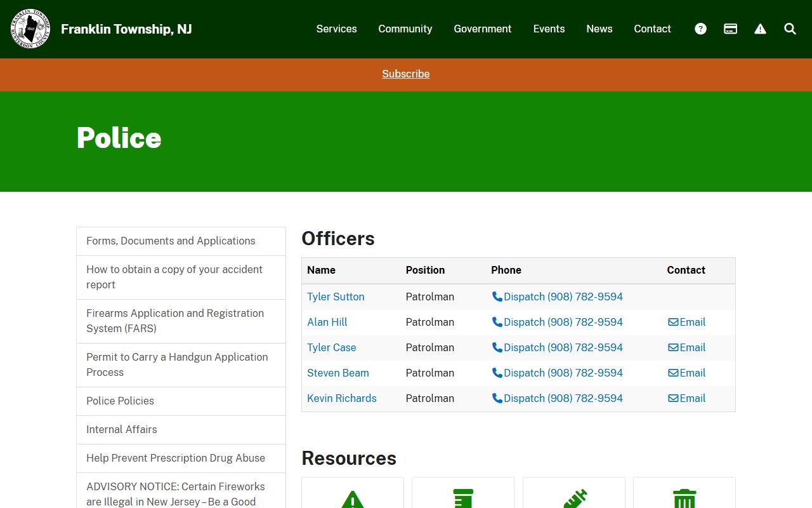Click the Contact column header

click(x=686, y=271)
